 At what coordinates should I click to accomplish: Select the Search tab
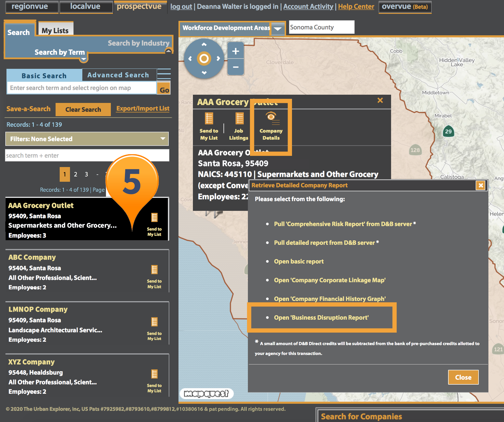[x=19, y=31]
